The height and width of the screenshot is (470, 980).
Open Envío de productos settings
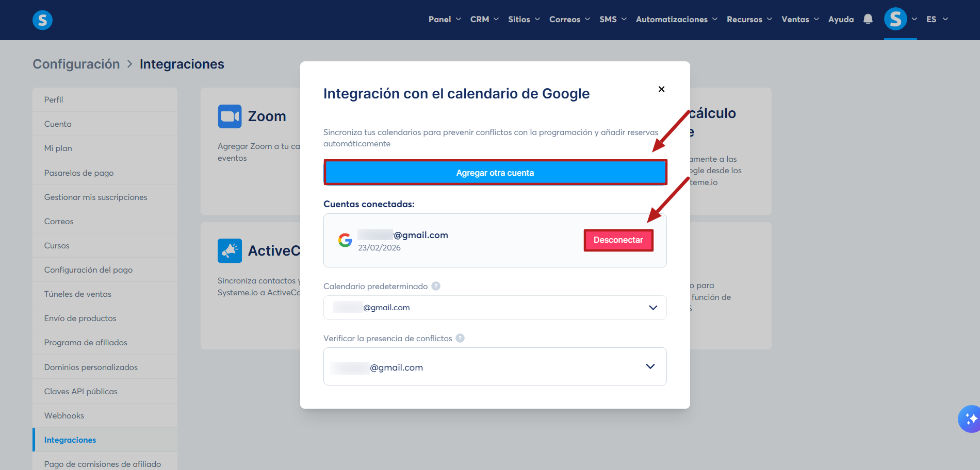[x=105, y=318]
